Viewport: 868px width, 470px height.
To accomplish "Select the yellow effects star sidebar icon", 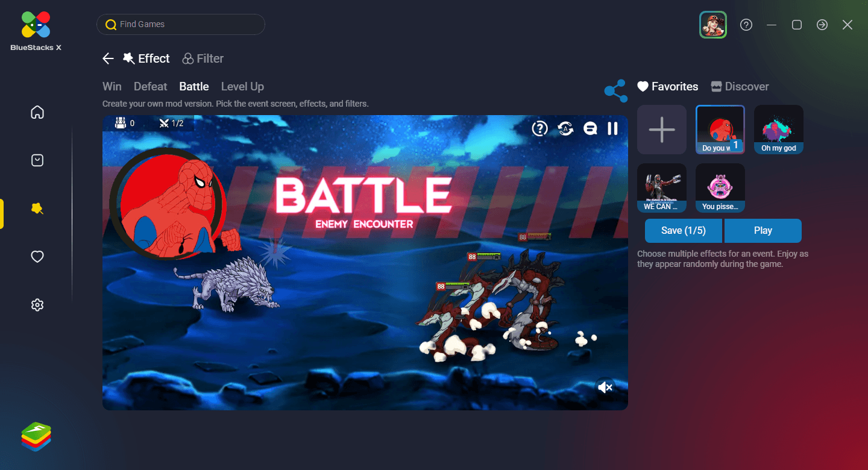I will (x=37, y=208).
